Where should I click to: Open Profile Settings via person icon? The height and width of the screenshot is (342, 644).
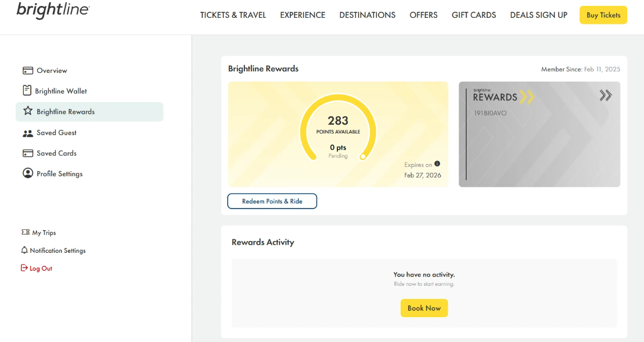tap(28, 173)
